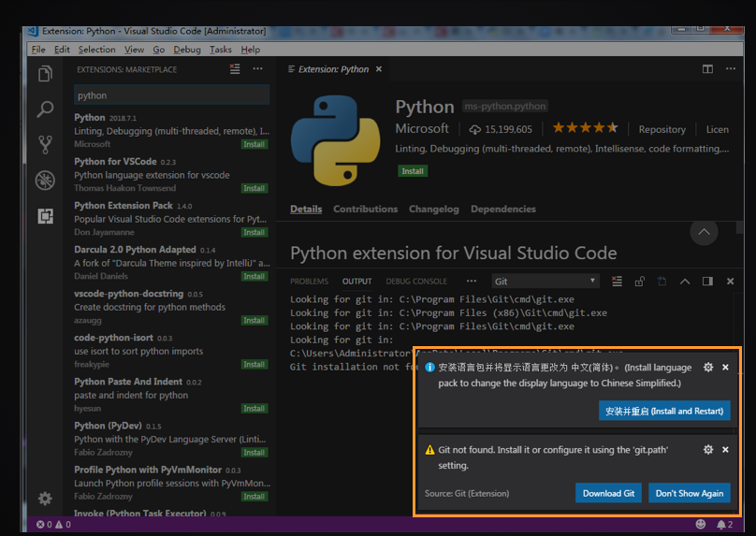Install Darcula 2.0 Python Adapted
The height and width of the screenshot is (536, 756).
point(254,276)
